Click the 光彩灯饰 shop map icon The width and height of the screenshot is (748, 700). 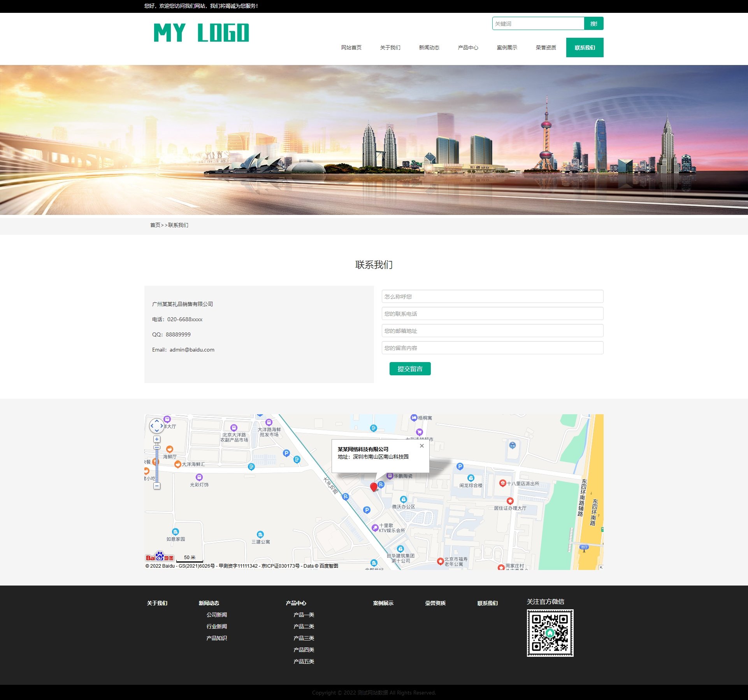pos(199,477)
